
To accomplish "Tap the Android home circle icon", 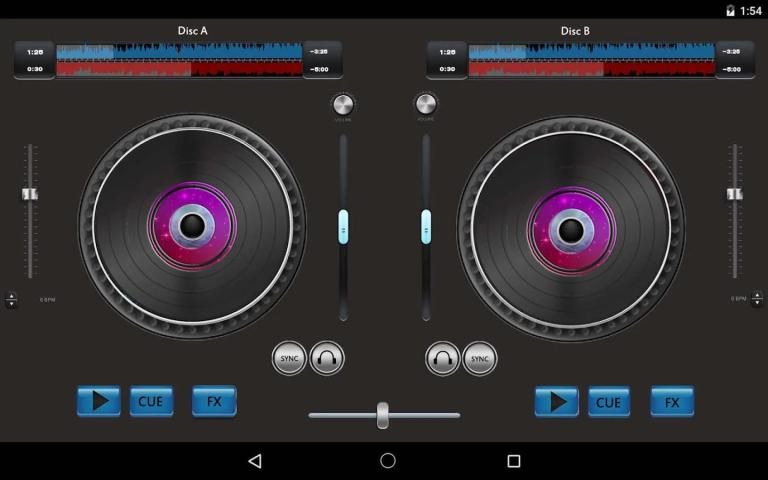I will coord(388,461).
